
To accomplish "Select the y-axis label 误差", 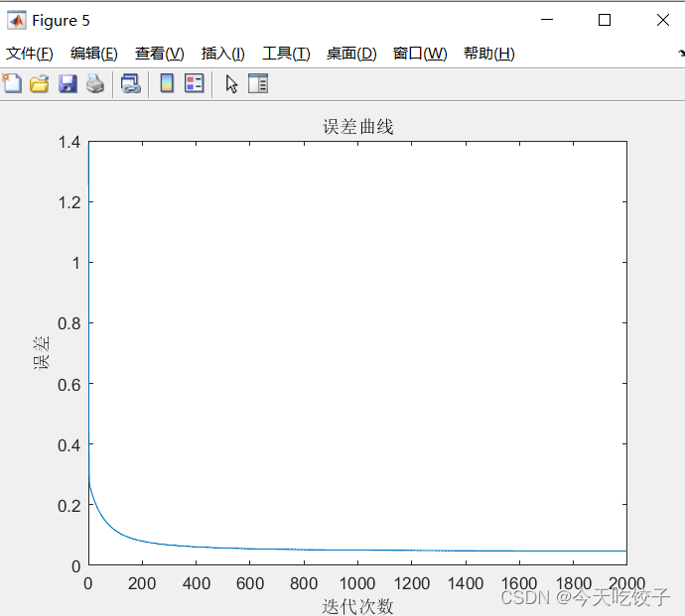I will point(42,353).
